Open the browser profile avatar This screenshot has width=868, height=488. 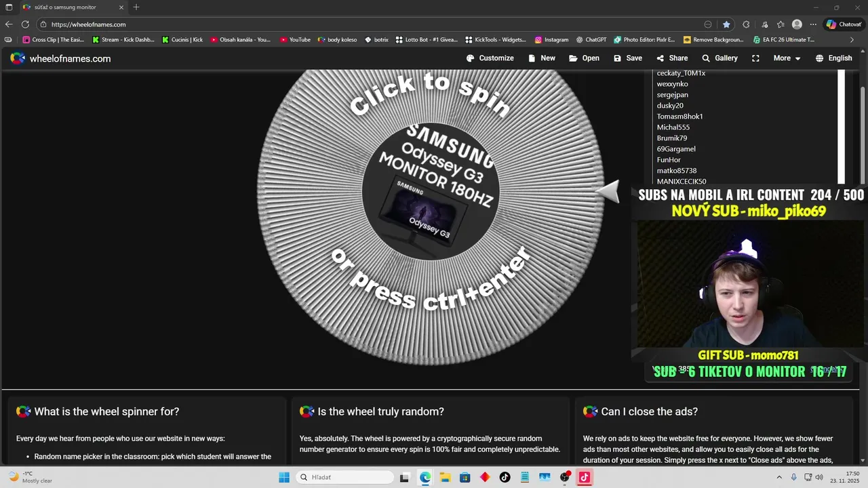coord(797,24)
